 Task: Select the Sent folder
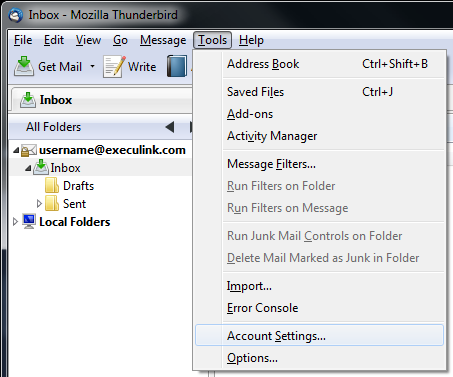(74, 204)
